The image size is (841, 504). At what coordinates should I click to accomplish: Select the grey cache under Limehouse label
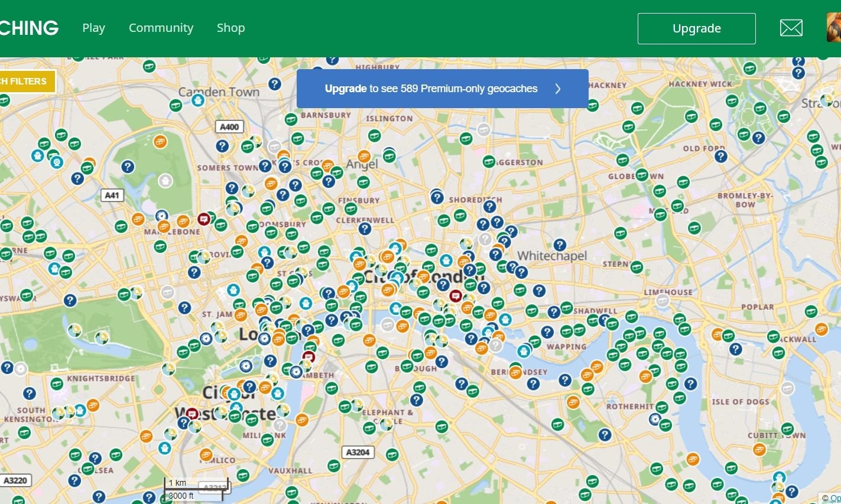coord(663,301)
